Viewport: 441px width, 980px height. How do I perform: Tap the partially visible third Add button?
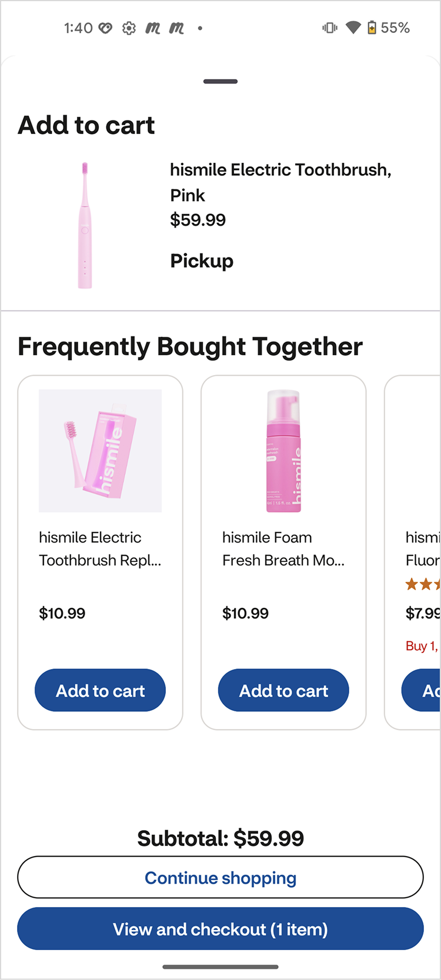423,690
